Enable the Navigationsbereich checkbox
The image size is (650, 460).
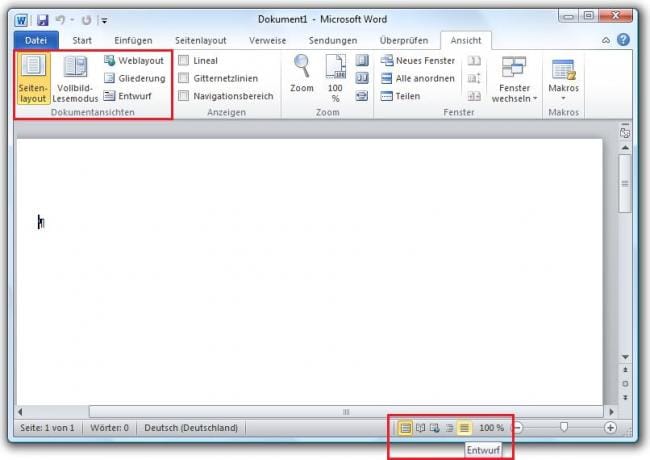point(183,96)
